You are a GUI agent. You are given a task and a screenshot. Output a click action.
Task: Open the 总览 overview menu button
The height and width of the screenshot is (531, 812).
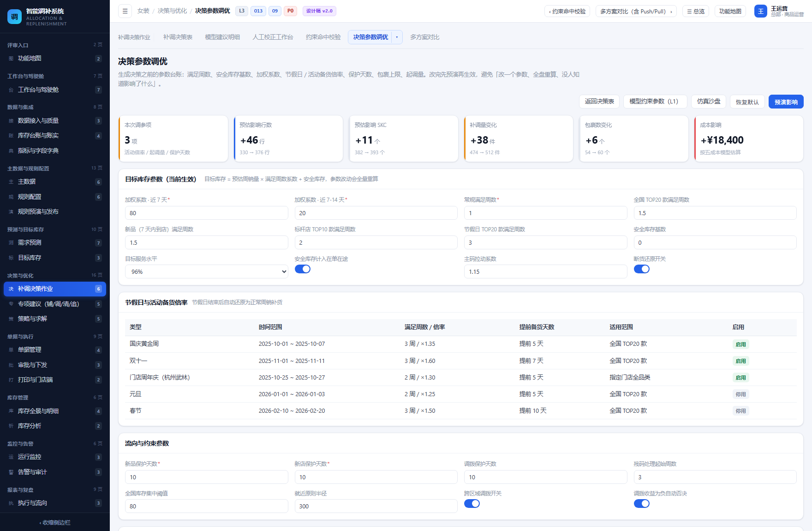pos(696,11)
